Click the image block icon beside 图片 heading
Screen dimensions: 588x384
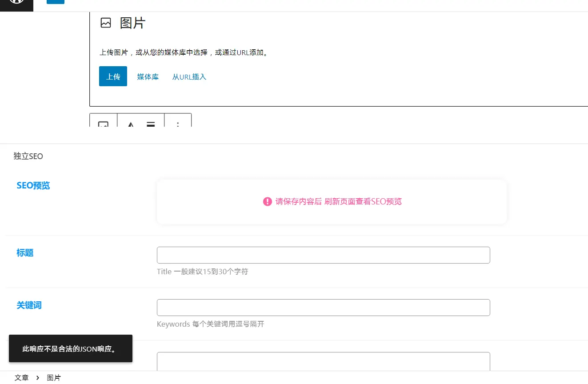106,23
